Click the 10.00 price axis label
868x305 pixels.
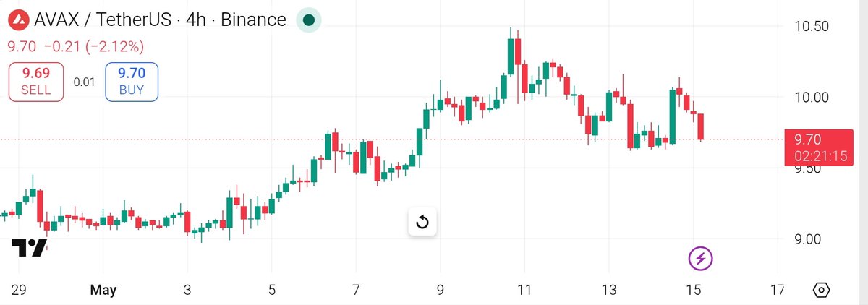(811, 98)
